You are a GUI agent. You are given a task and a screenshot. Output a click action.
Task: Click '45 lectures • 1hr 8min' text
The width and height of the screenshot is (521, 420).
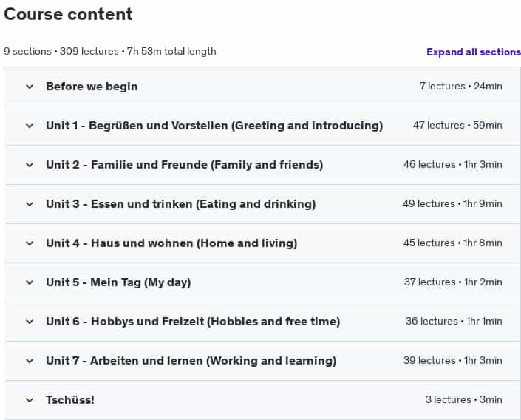point(452,243)
